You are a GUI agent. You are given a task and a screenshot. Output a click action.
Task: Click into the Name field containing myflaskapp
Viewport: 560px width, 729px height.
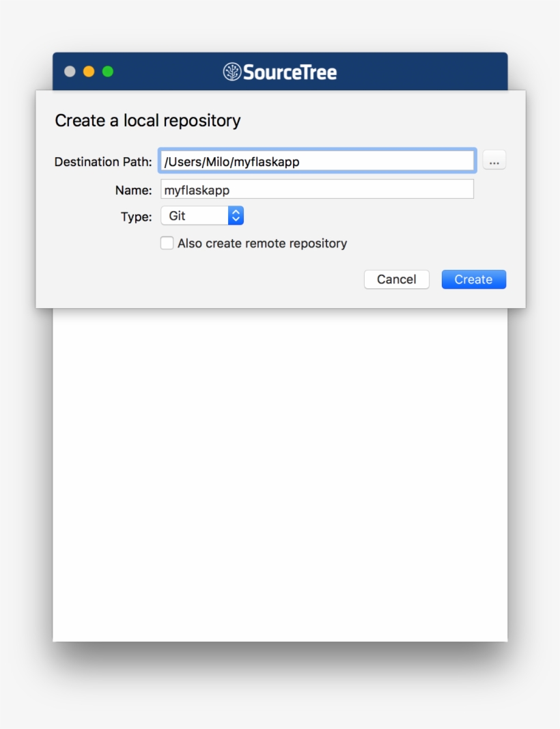coord(317,189)
